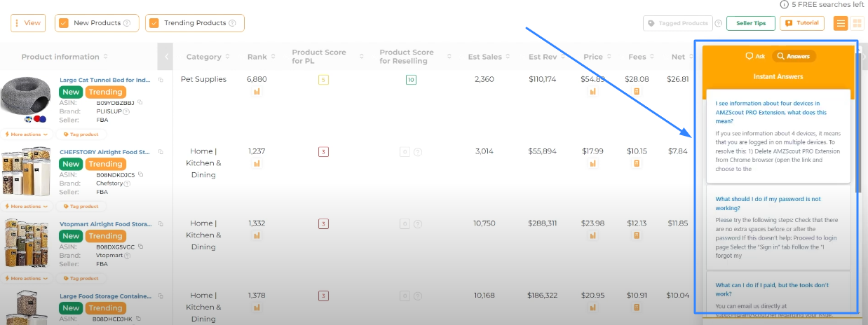Expand More actions for the cat tunnel bed

point(27,134)
